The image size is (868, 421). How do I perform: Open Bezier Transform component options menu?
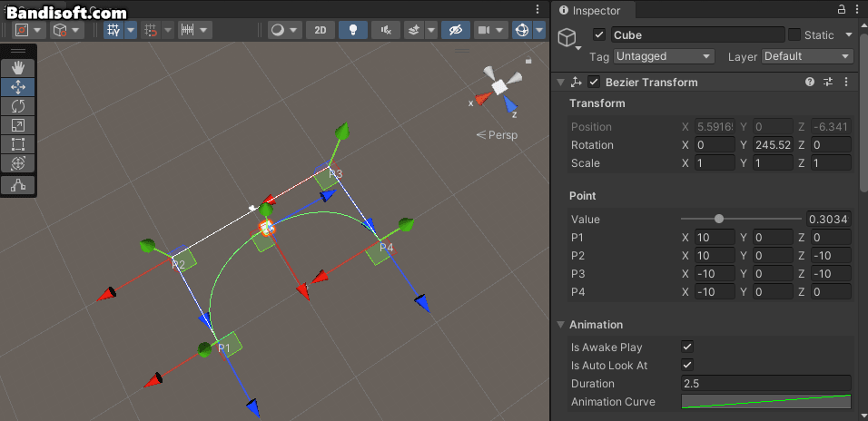point(846,82)
